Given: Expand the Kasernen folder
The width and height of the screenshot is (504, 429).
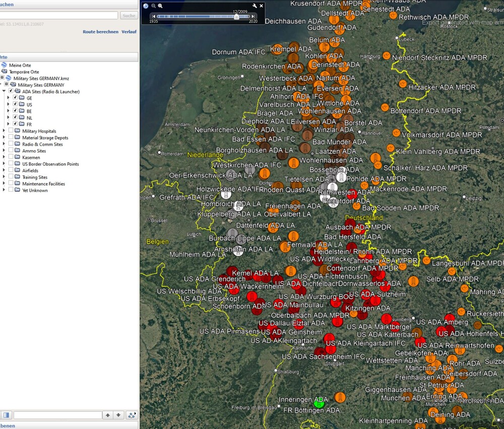Looking at the screenshot, I should tap(4, 158).
